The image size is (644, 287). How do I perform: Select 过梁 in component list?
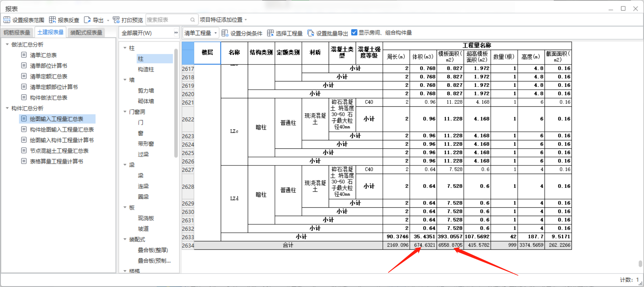click(143, 154)
